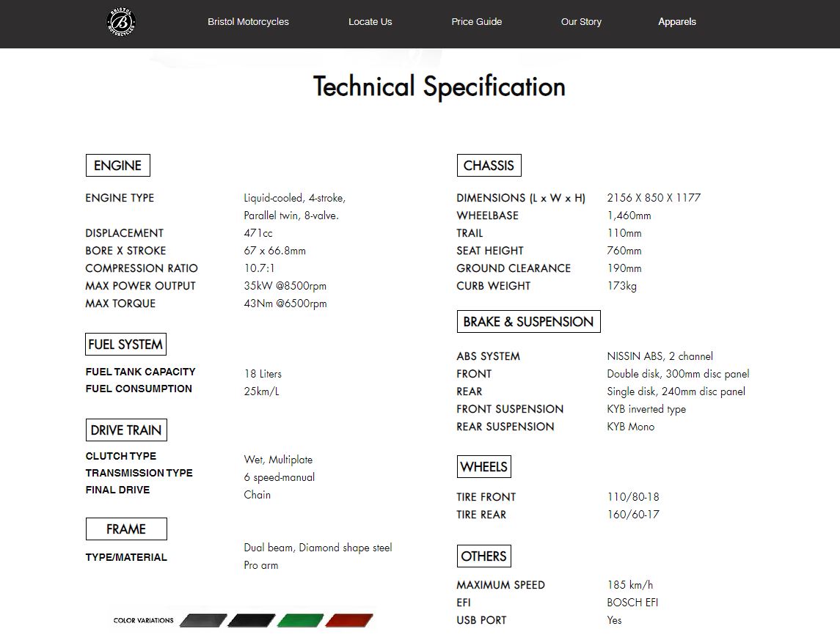This screenshot has height=640, width=840.
Task: Click the 25km/L fuel consumption value
Action: click(261, 391)
